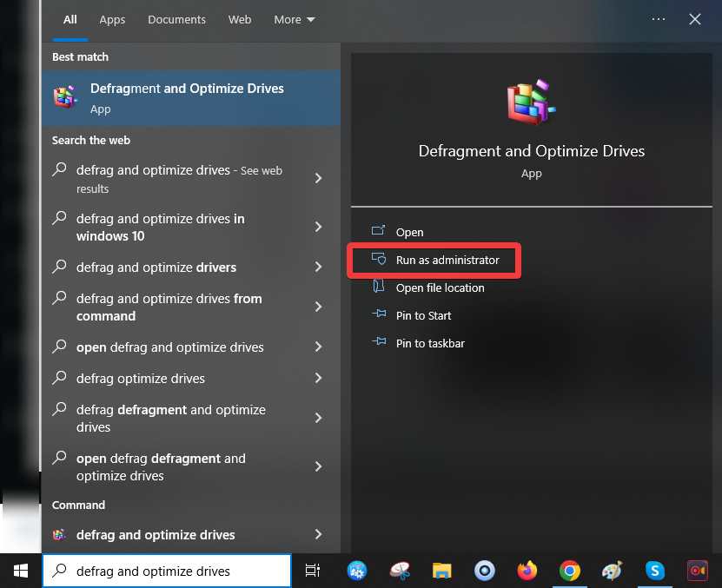Open Snipping Tool from the taskbar
The image size is (722, 588).
pyautogui.click(x=400, y=571)
